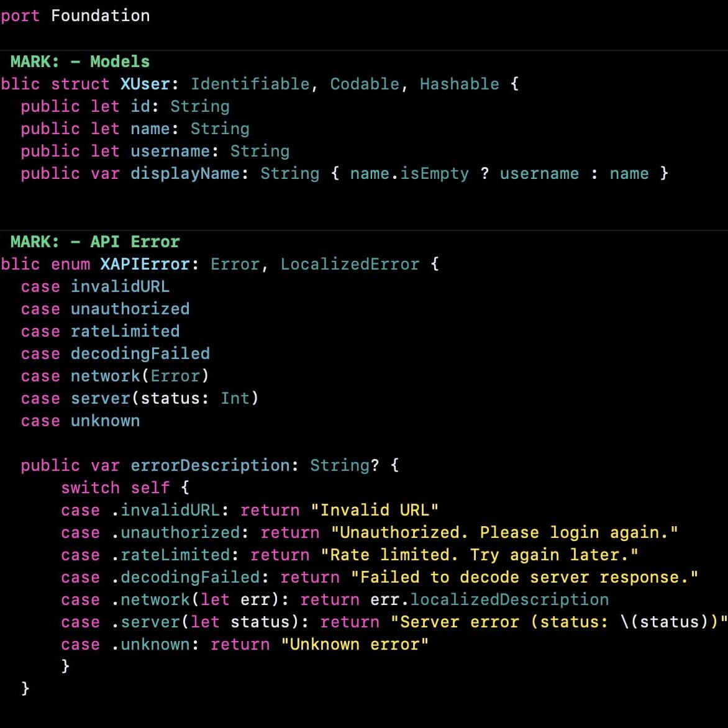Click the Identifiable protocol in XUser declaration
The image size is (728, 728).
click(250, 84)
